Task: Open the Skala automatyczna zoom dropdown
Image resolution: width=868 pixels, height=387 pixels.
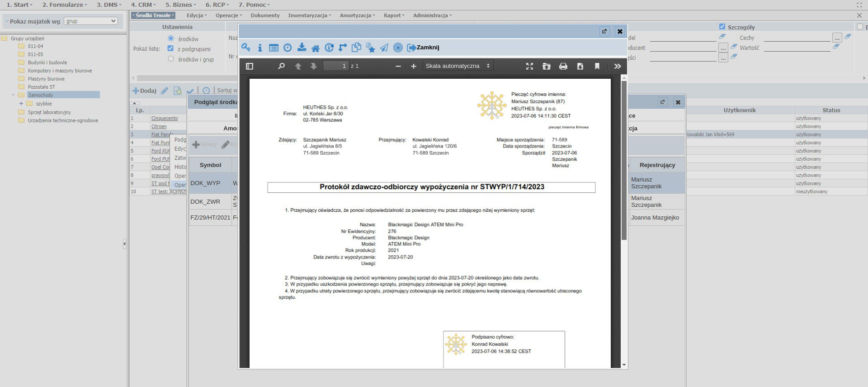Action: point(458,66)
